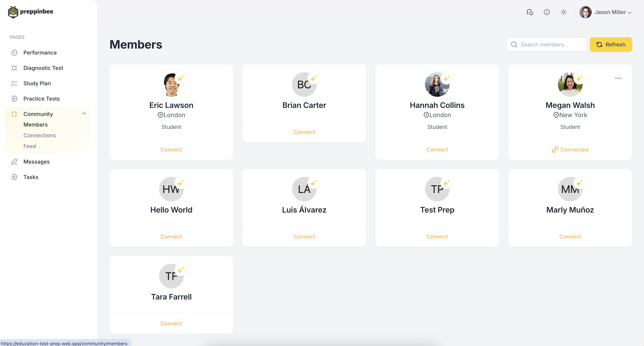Click the sparkle badge on Luis Álvarez
Image resolution: width=644 pixels, height=346 pixels.
(x=314, y=183)
